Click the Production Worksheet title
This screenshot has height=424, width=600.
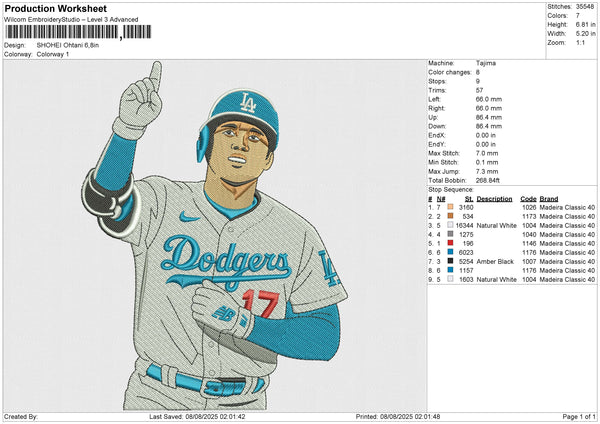click(53, 9)
